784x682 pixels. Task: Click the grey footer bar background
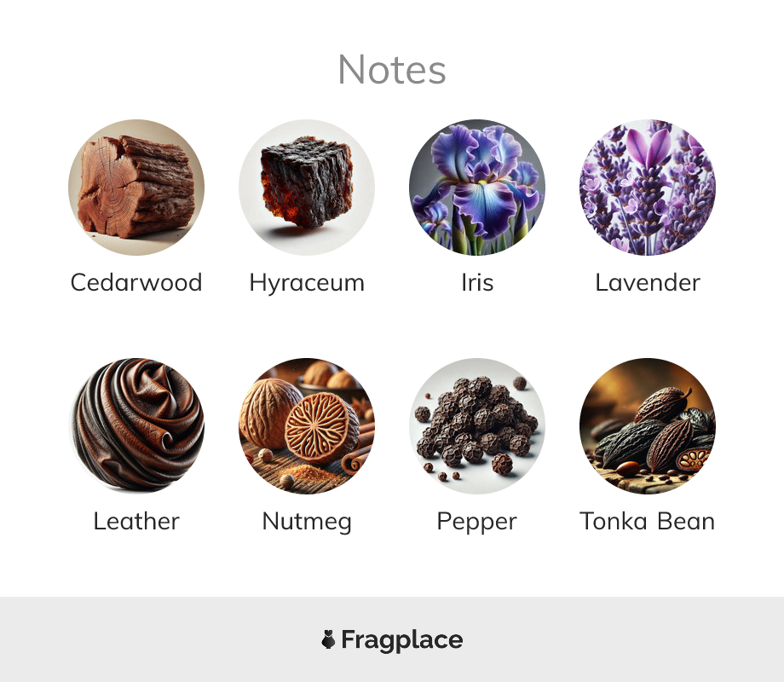pyautogui.click(x=150, y=639)
